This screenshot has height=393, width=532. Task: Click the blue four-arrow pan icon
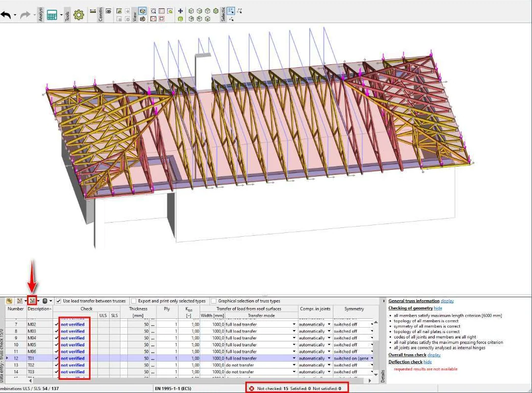click(180, 11)
